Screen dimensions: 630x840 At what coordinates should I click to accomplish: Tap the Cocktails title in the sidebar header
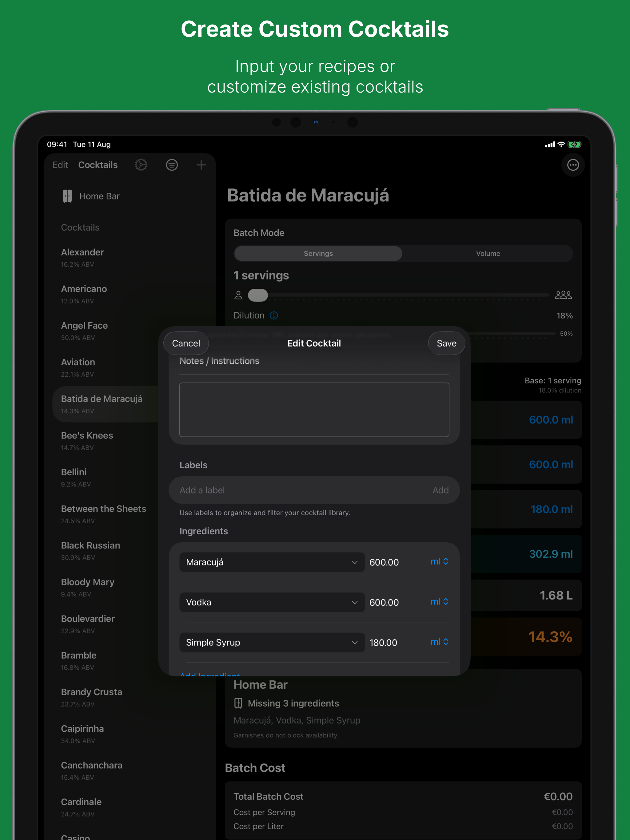(98, 165)
